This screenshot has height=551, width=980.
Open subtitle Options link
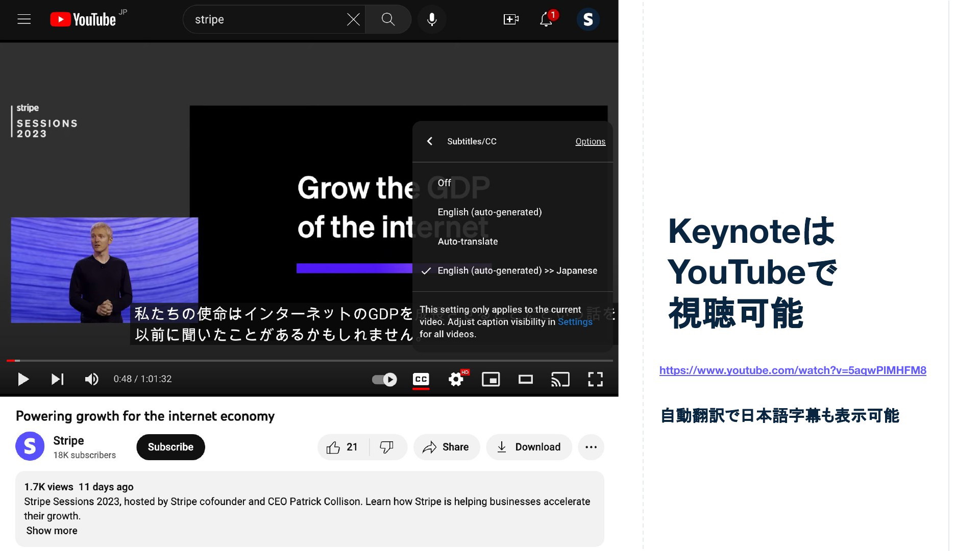[590, 141]
